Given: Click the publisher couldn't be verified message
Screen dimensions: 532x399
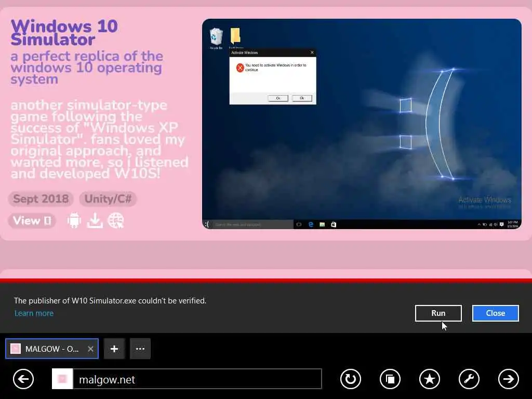Looking at the screenshot, I should point(110,301).
